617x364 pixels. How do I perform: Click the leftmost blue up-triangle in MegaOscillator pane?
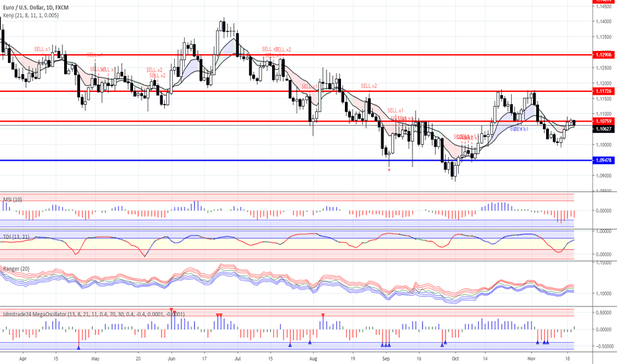79,346
